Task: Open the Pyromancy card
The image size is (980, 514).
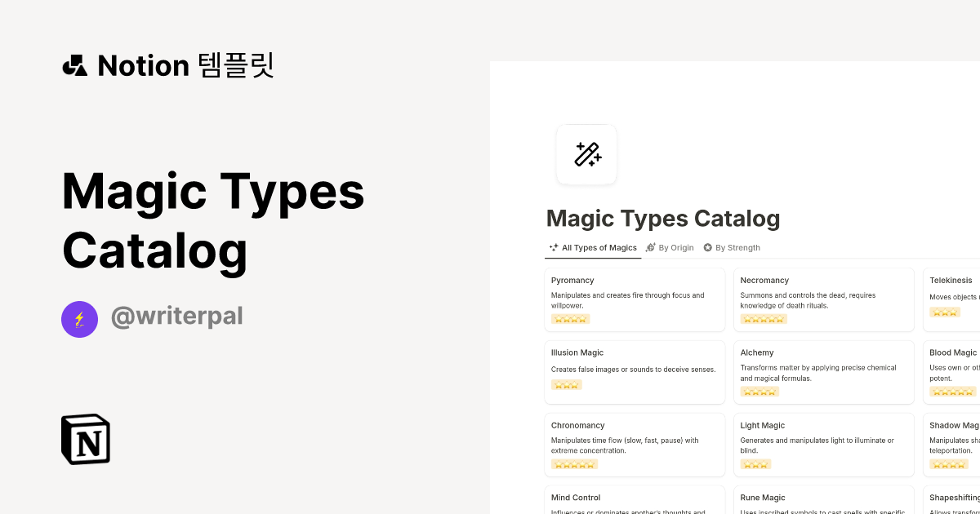Action: click(x=635, y=299)
